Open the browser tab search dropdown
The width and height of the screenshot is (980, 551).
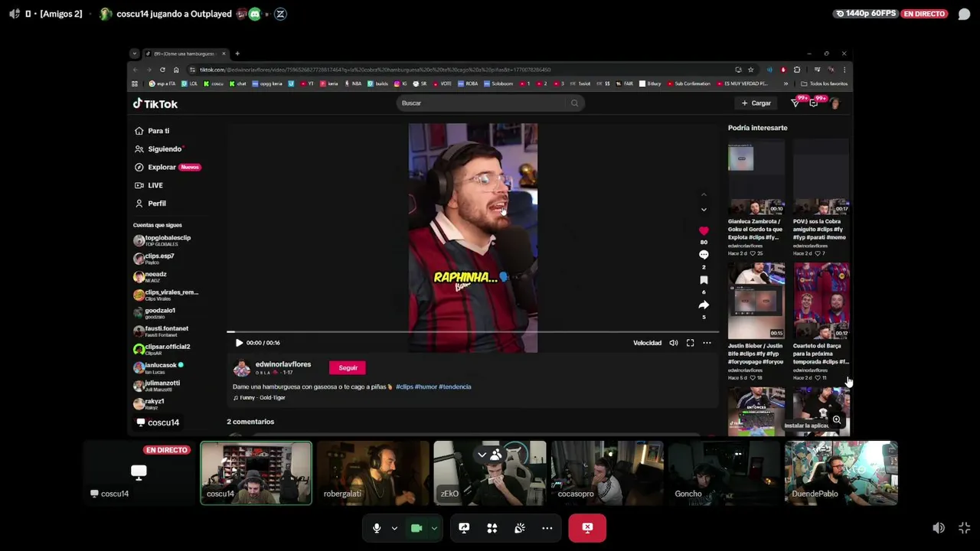pos(135,54)
